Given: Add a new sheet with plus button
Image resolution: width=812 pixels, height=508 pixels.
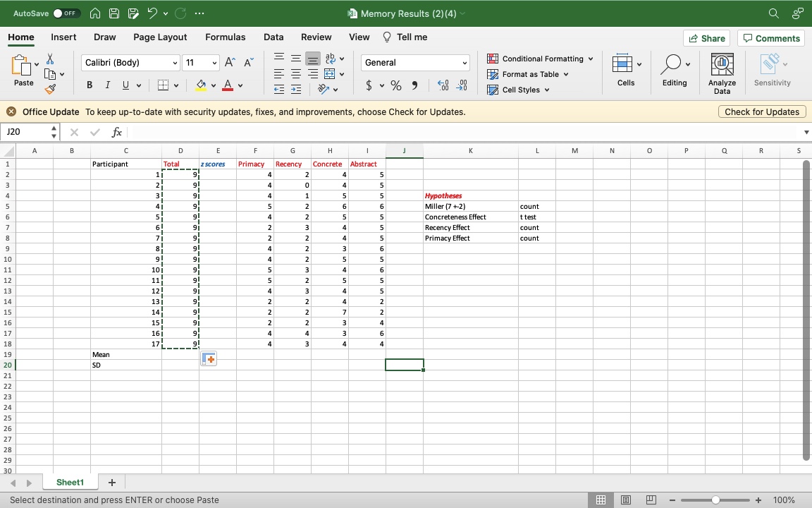Looking at the screenshot, I should tap(112, 483).
